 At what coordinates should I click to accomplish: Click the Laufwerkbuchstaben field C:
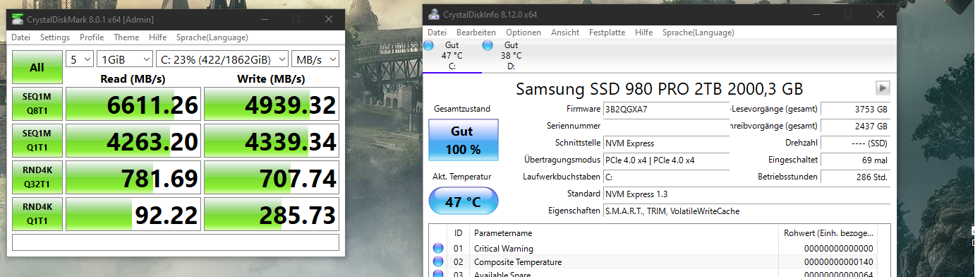click(665, 177)
